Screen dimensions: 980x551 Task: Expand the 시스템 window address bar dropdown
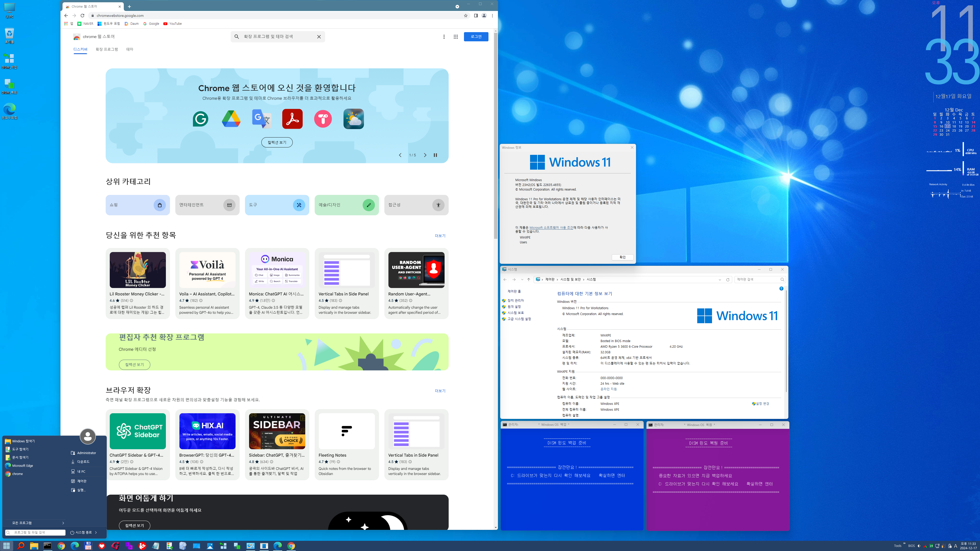click(720, 280)
